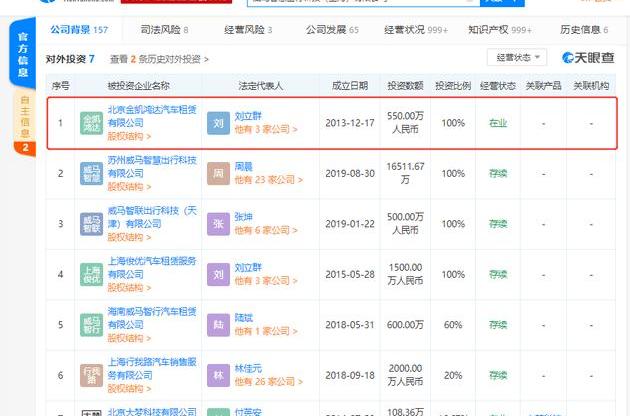Image resolution: width=630 pixels, height=416 pixels.
Task: Open legal representative 周晨 profile
Action: click(x=243, y=166)
